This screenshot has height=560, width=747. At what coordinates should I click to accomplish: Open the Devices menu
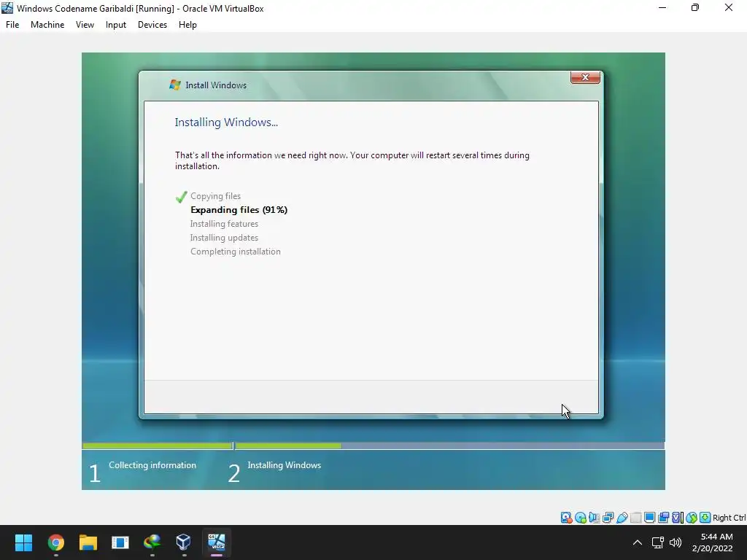click(x=152, y=25)
